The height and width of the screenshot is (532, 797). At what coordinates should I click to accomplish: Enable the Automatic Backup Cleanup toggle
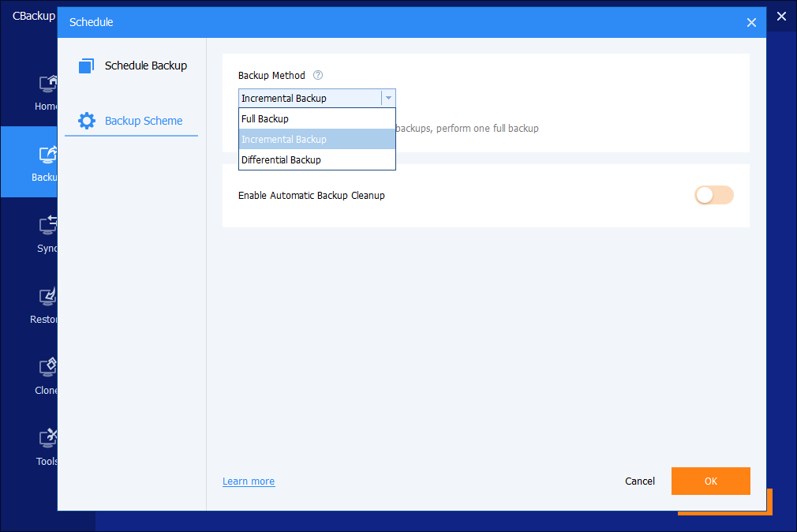[x=713, y=195]
